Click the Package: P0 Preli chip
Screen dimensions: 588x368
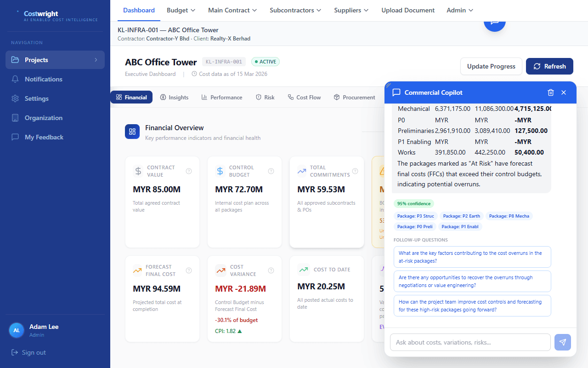415,226
